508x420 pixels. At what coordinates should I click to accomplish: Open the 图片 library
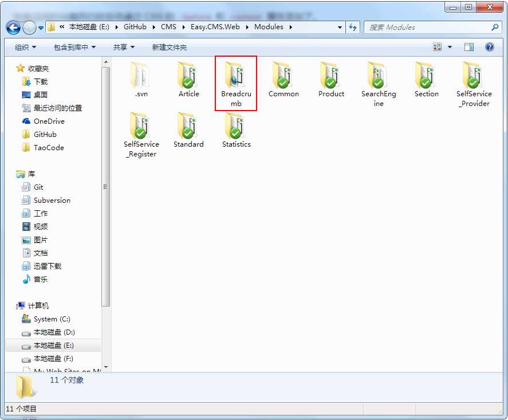pyautogui.click(x=35, y=240)
